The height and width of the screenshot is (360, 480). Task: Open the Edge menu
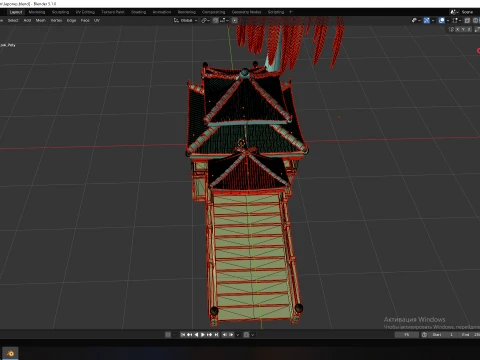(x=71, y=20)
